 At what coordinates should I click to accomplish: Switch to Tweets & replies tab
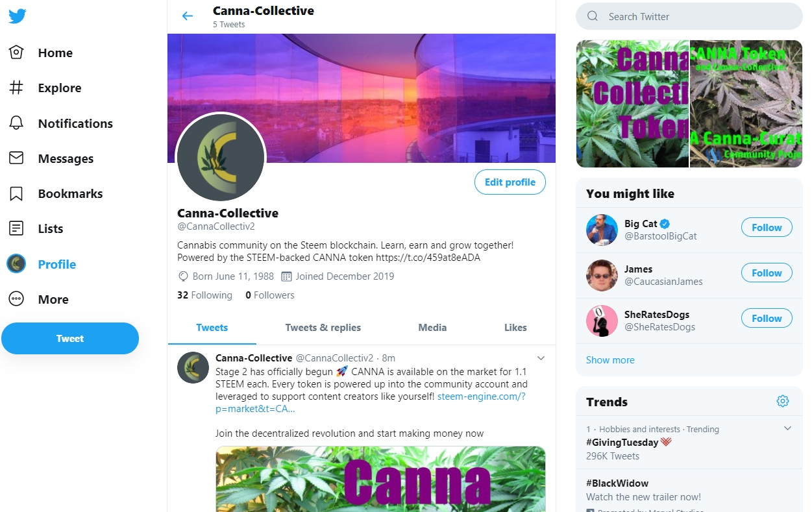323,328
